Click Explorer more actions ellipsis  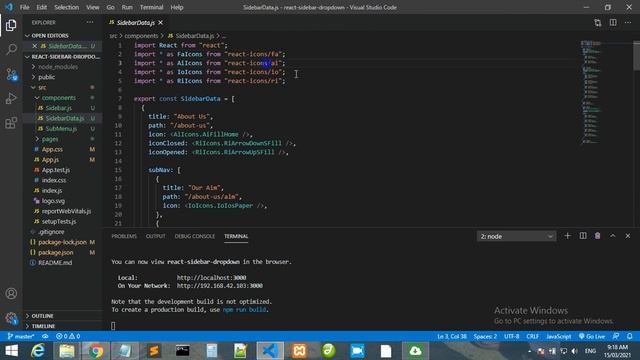coord(90,22)
